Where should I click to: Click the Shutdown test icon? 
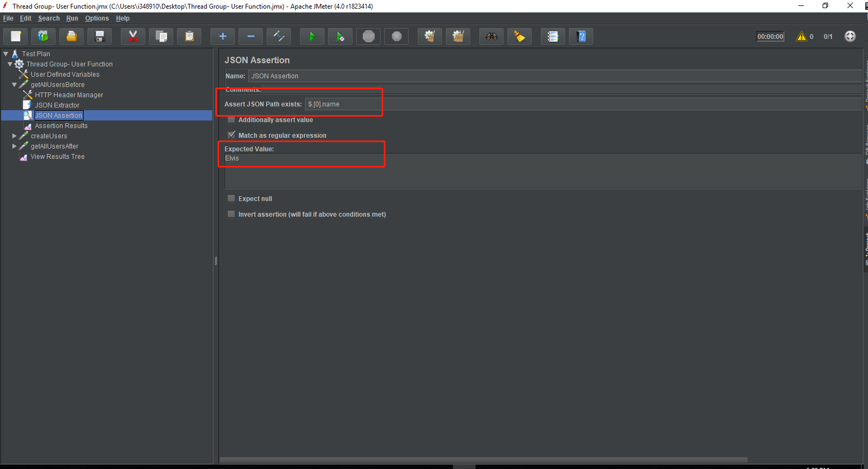[396, 36]
